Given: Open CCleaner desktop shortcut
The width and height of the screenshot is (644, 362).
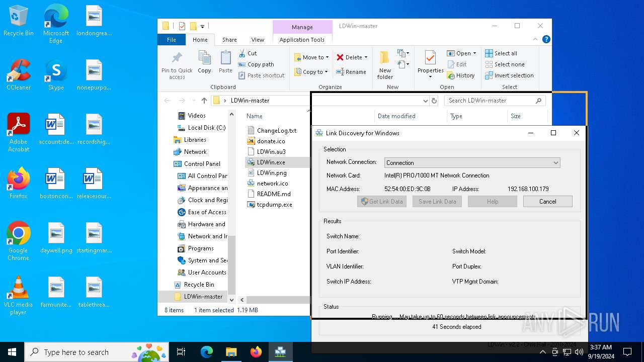Looking at the screenshot, I should (x=19, y=75).
